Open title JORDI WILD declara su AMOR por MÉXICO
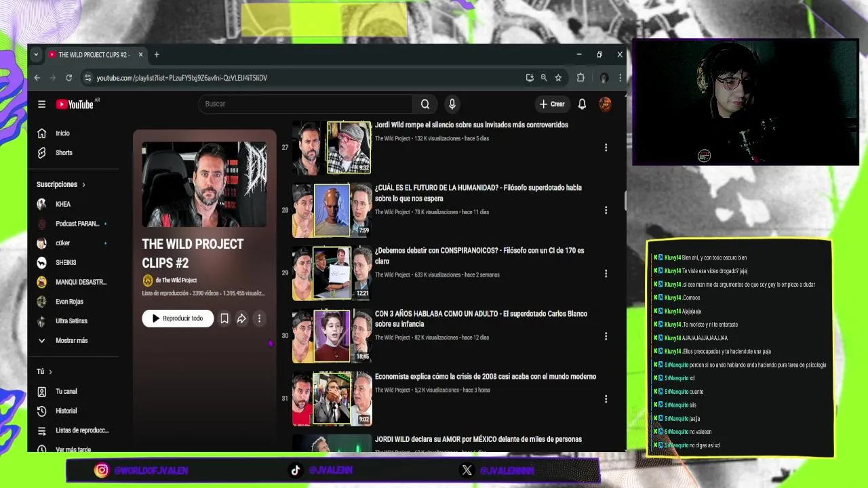The image size is (868, 488). click(x=478, y=439)
